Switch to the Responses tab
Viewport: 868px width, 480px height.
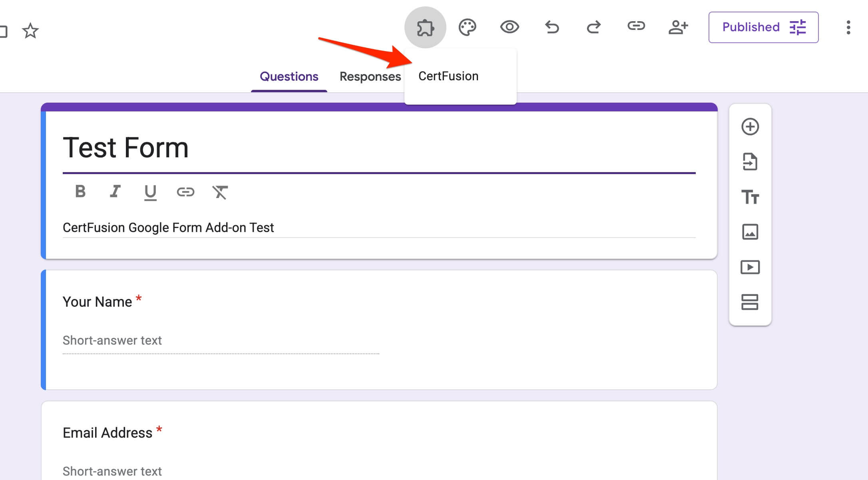click(370, 76)
